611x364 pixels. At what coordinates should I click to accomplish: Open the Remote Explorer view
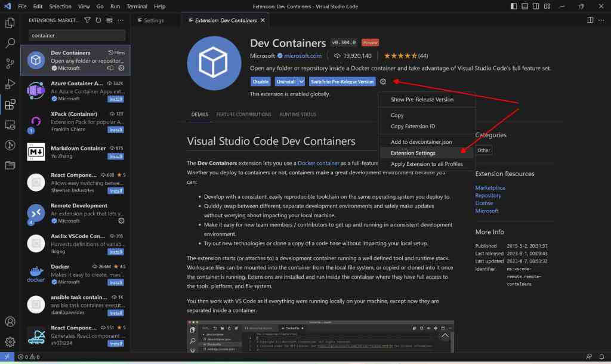10,125
